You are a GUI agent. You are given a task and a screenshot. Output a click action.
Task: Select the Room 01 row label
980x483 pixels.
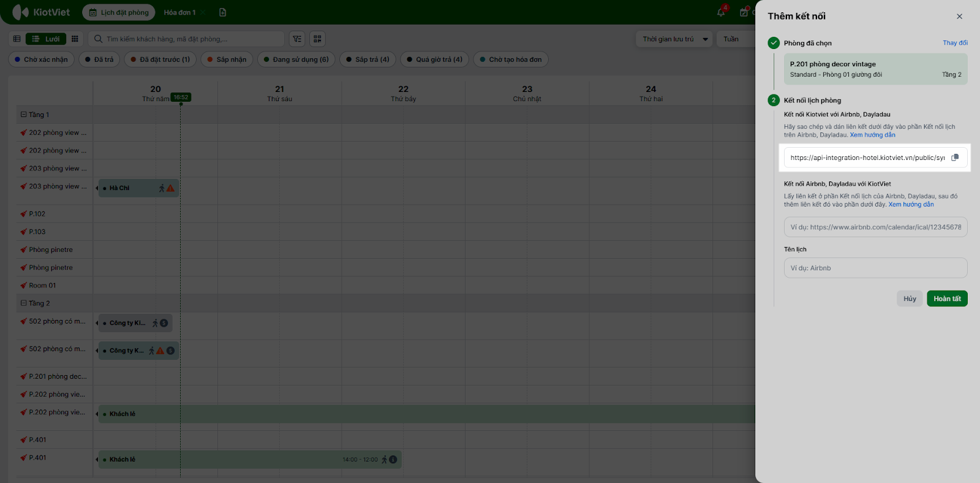click(x=42, y=286)
